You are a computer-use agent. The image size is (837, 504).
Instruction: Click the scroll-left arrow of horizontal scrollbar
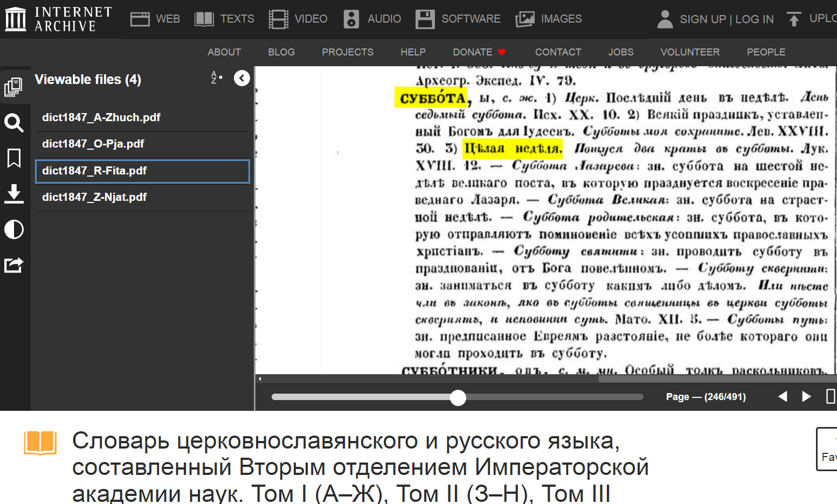[260, 379]
